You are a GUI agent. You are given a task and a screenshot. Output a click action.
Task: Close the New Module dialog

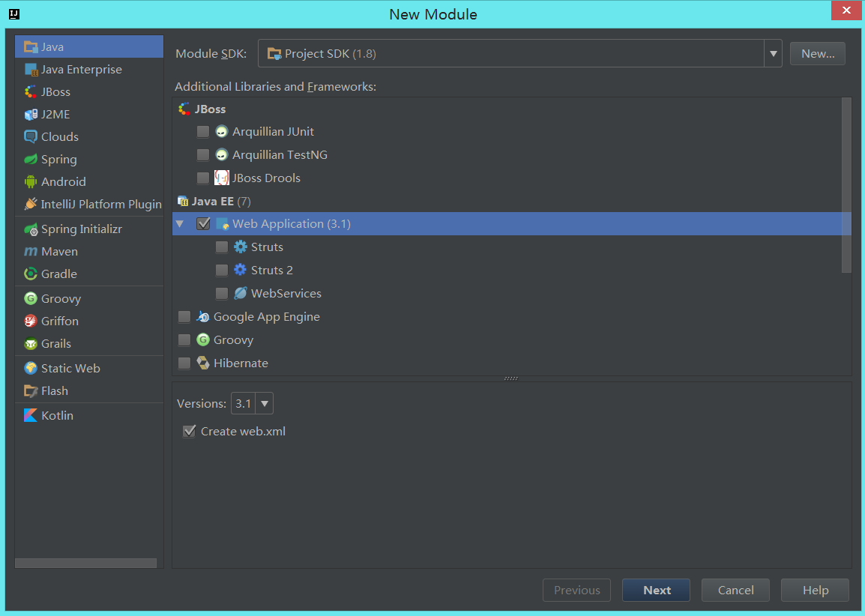(x=846, y=10)
